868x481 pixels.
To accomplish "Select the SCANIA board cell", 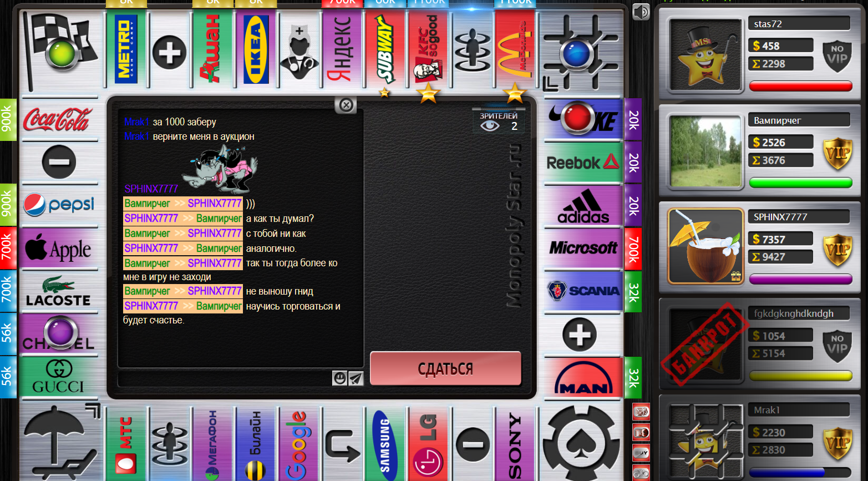I will pyautogui.click(x=583, y=291).
